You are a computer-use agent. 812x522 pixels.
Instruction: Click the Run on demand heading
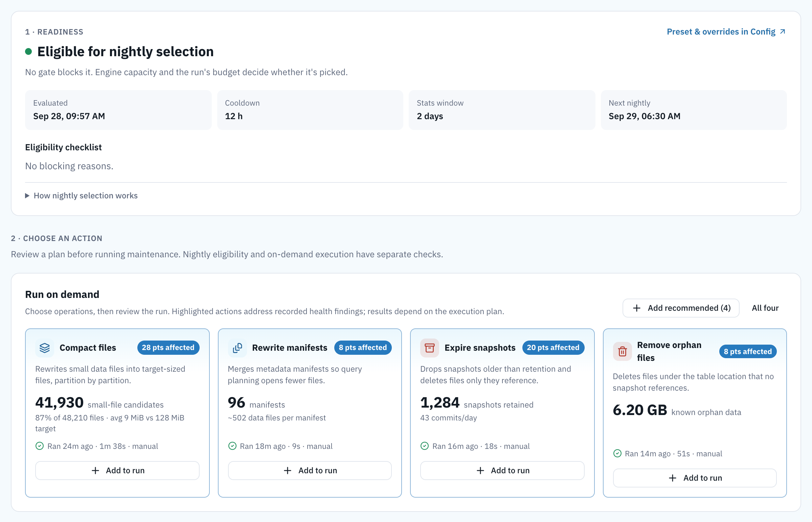click(x=62, y=295)
